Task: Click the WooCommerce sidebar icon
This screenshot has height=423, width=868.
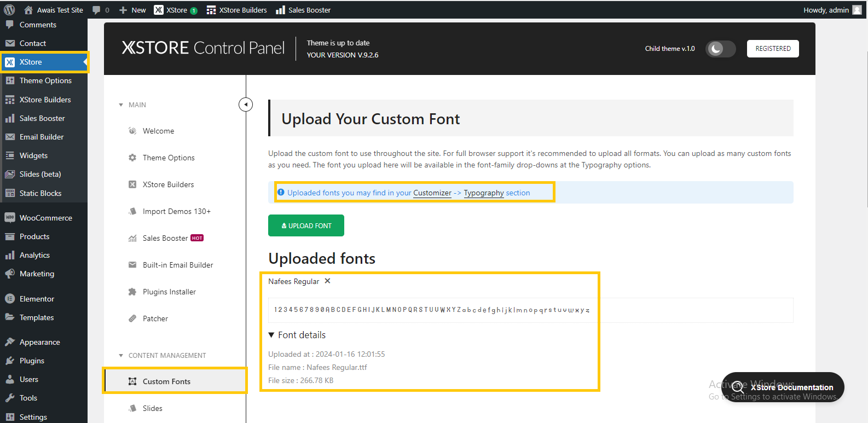Action: [x=10, y=218]
